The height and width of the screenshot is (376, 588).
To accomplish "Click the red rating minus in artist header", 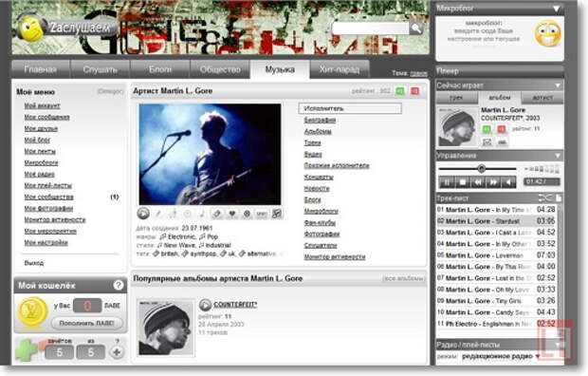I will [x=415, y=91].
